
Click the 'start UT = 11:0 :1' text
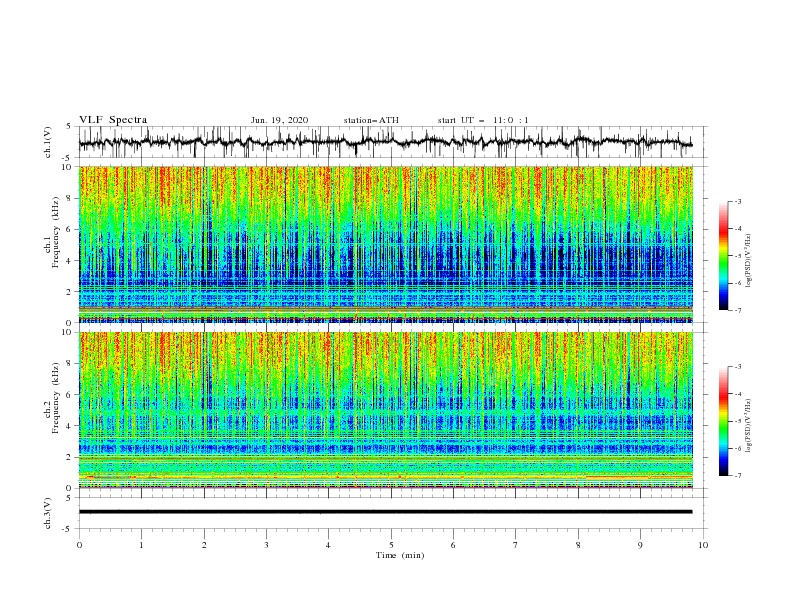(x=483, y=120)
